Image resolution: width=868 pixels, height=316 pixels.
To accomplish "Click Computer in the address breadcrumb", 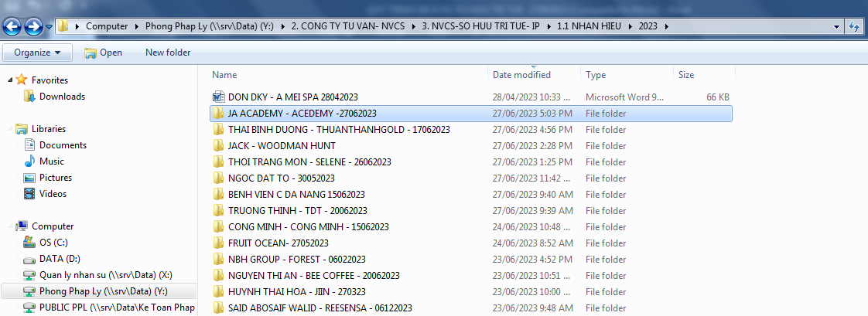I will (107, 26).
